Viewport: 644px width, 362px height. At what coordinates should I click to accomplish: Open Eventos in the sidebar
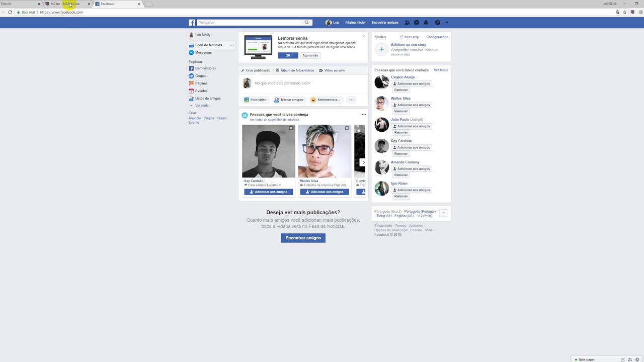201,91
